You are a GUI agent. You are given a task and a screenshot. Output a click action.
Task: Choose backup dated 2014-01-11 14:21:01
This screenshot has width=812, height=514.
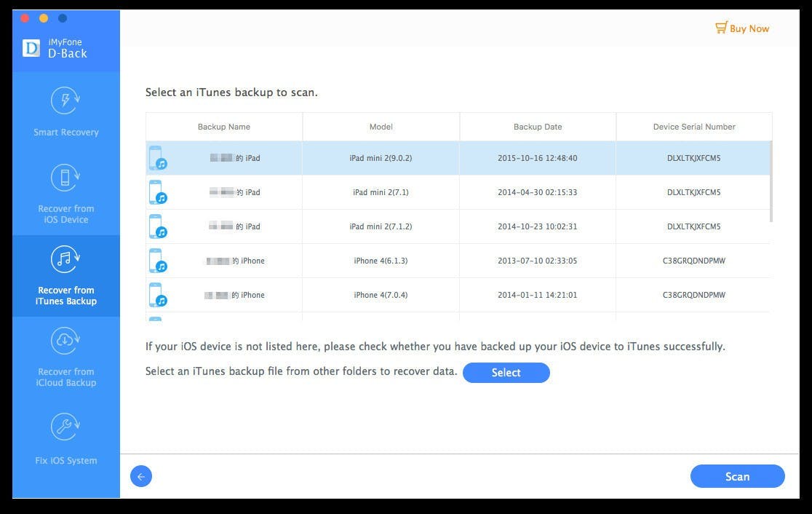(x=538, y=295)
